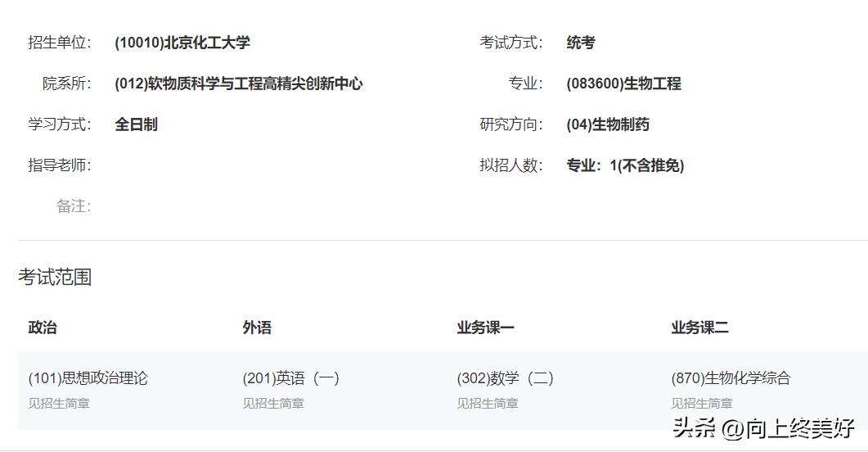
Task: Click major (083600)生物工程
Action: pyautogui.click(x=624, y=84)
